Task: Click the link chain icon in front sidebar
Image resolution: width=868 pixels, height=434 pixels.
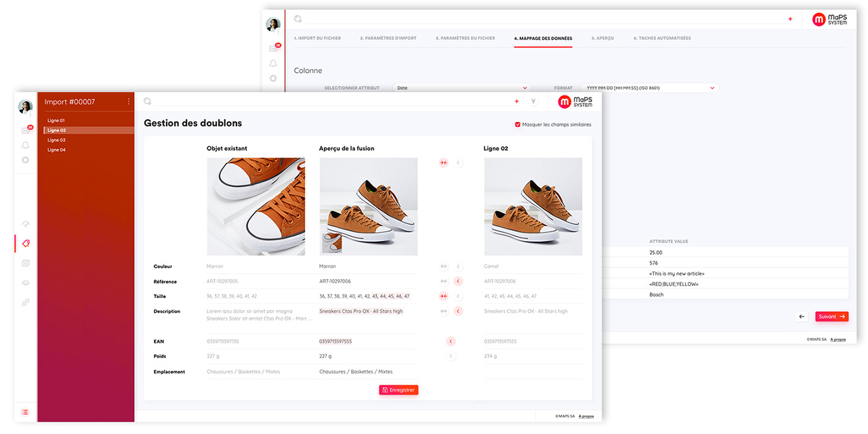Action: click(x=26, y=302)
